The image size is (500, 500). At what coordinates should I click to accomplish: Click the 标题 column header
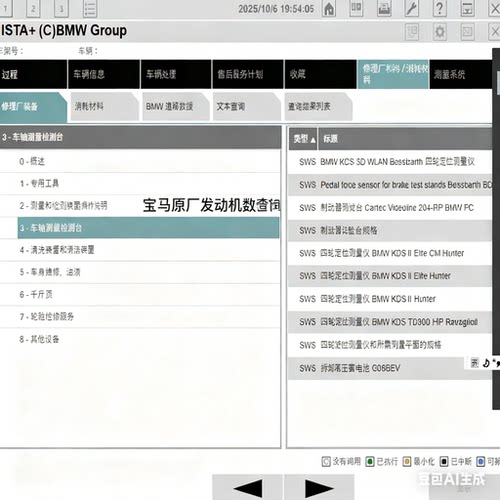click(x=405, y=139)
